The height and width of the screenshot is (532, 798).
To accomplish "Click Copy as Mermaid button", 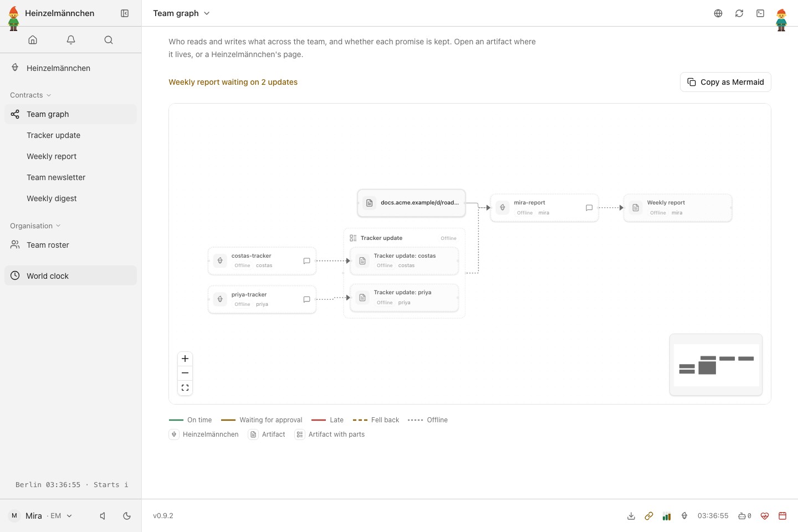I will click(725, 82).
